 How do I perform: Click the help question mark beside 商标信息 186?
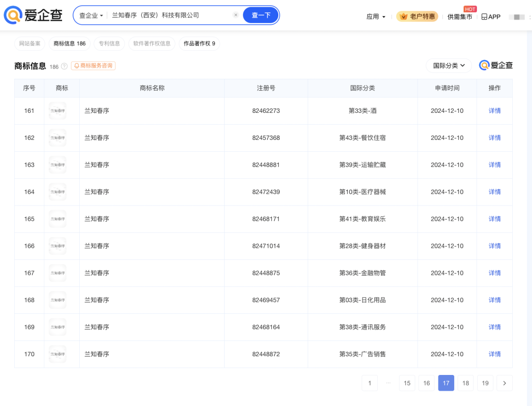[x=64, y=66]
